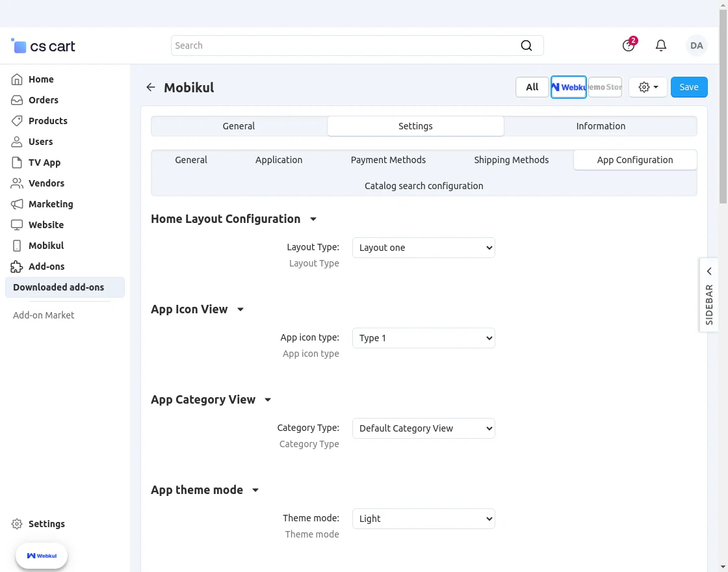
Task: Click the All stores button
Action: [x=532, y=86]
